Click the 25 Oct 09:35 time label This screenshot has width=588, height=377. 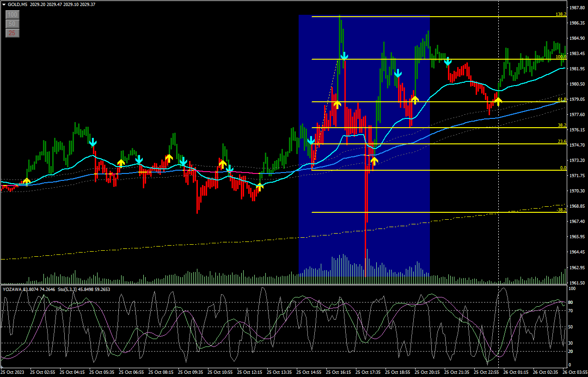click(x=190, y=372)
